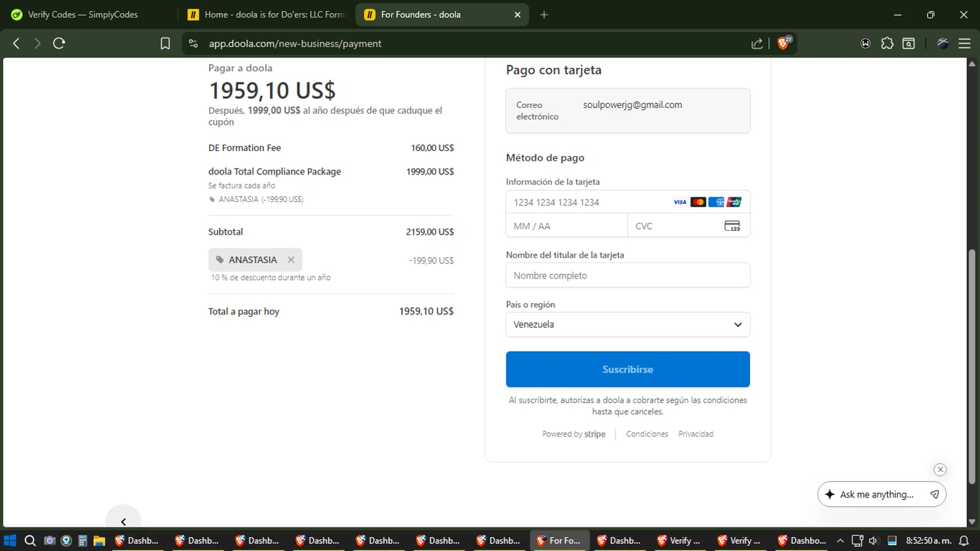The width and height of the screenshot is (980, 551).
Task: Click the send icon in Ask me anything
Action: click(x=935, y=494)
